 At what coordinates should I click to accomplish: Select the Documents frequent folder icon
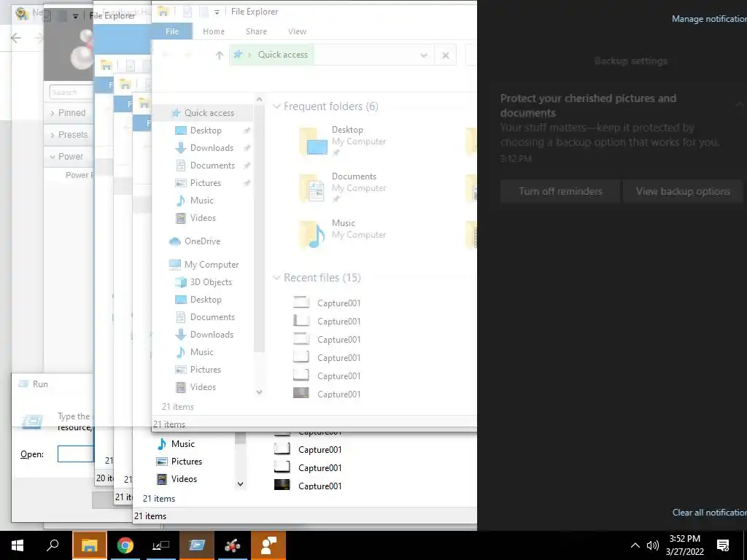[314, 188]
